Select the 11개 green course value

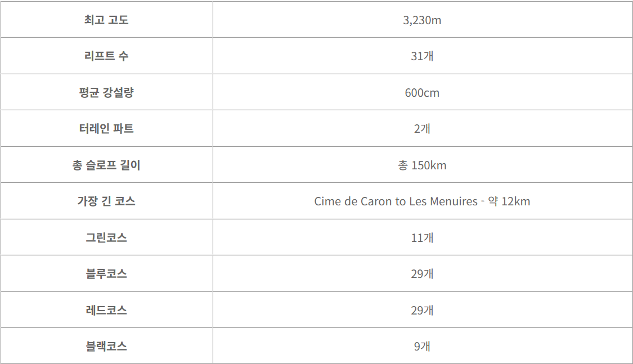tap(422, 237)
